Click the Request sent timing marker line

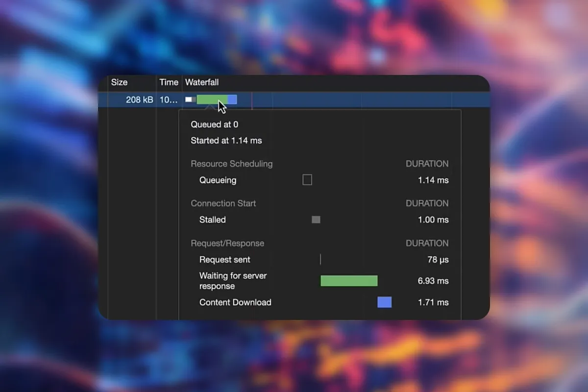[320, 260]
